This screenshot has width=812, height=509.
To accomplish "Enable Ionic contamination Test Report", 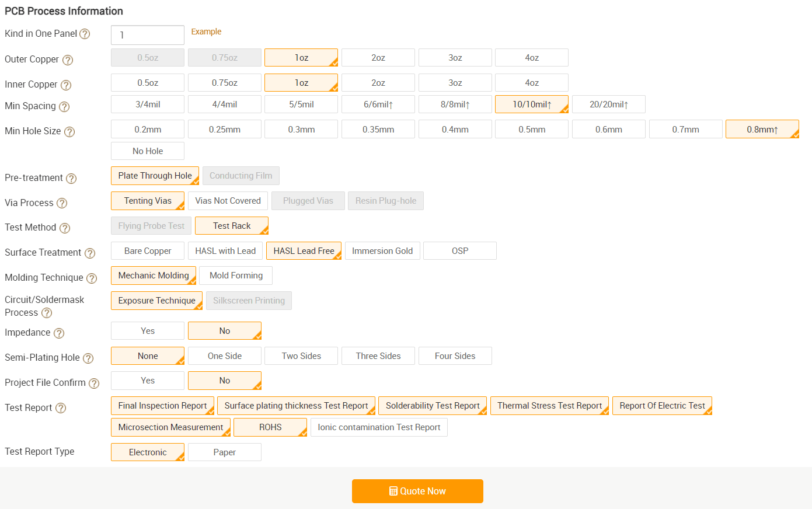I will point(379,427).
